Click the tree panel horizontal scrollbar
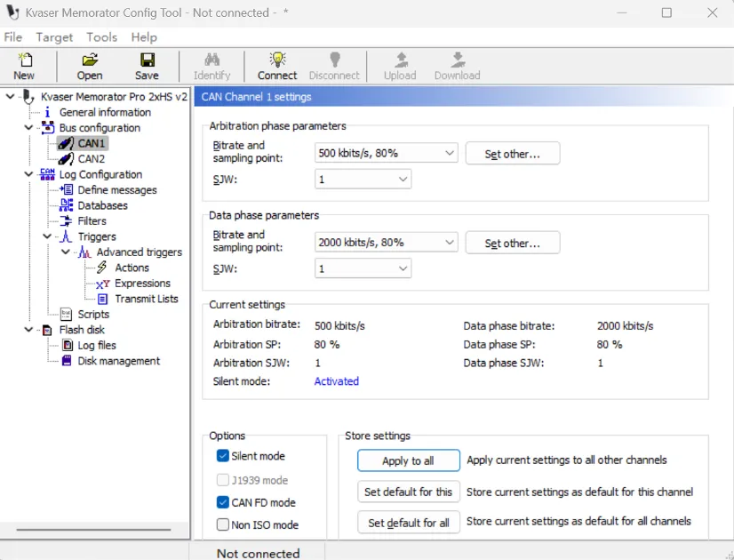This screenshot has width=734, height=560. pyautogui.click(x=93, y=530)
